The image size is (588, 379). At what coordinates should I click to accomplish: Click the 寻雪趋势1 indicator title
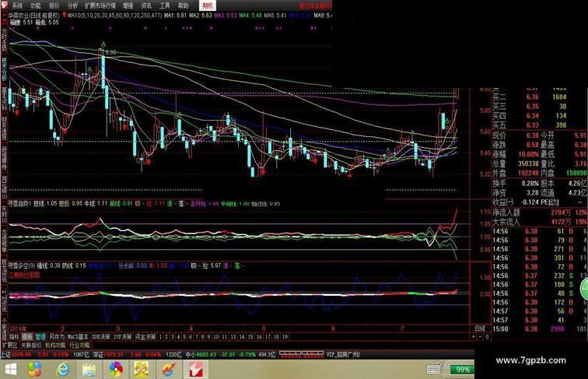21,204
